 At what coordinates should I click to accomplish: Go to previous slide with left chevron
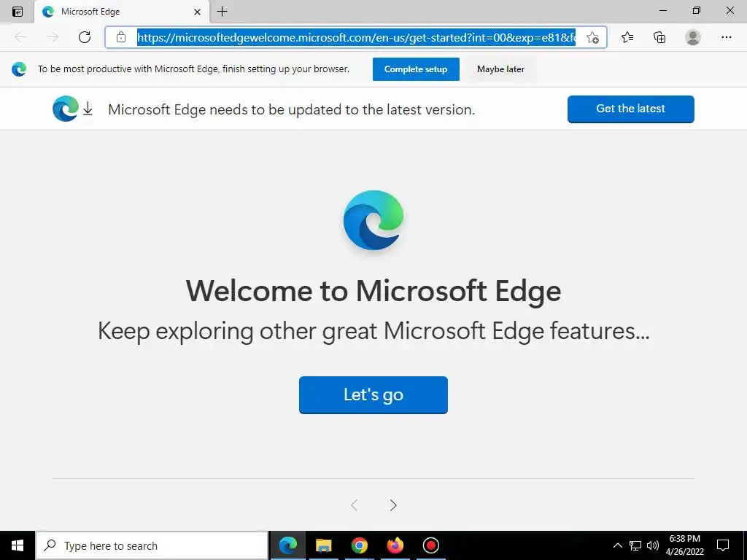(354, 505)
